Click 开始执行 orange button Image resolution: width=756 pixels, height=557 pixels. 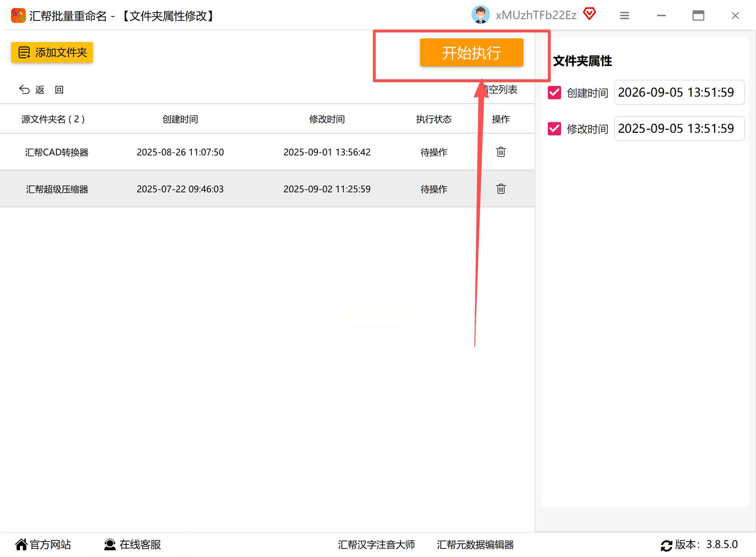(471, 53)
